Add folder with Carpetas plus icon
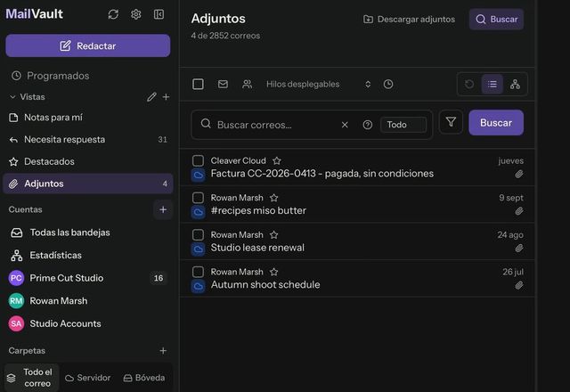This screenshot has width=570, height=392. 163,350
